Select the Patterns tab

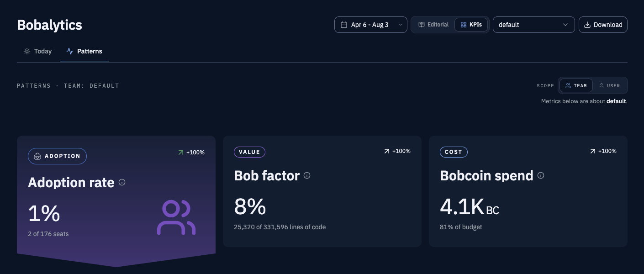click(84, 51)
